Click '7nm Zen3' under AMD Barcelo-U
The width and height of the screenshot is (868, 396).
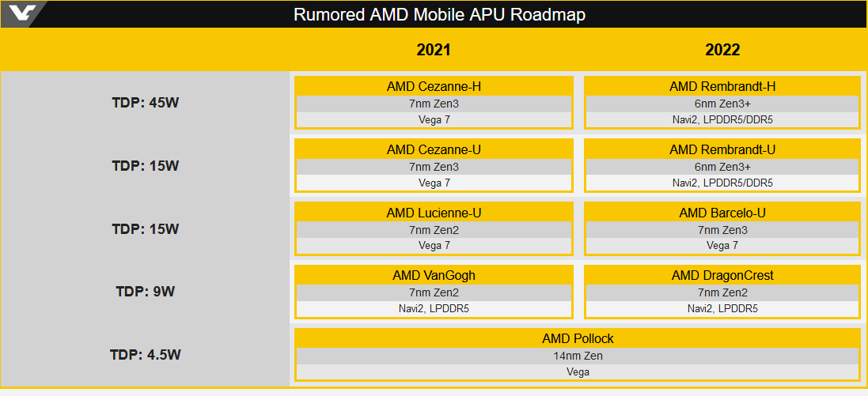[x=722, y=229]
